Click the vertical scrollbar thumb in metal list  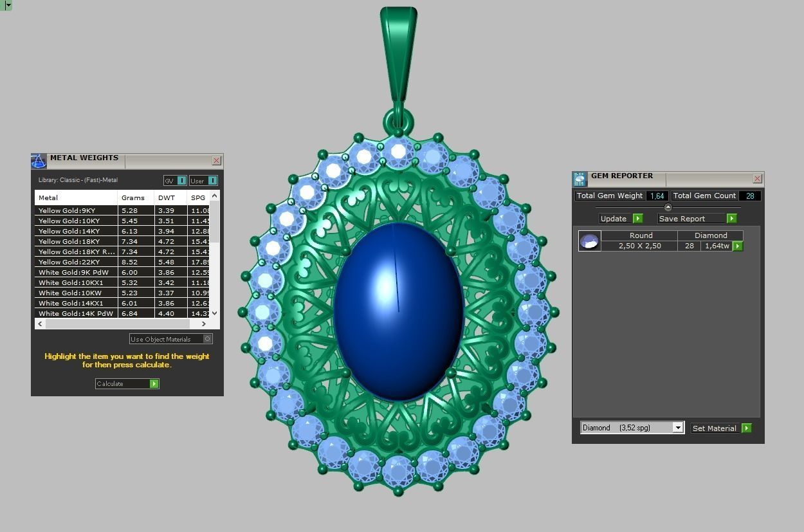[215, 222]
